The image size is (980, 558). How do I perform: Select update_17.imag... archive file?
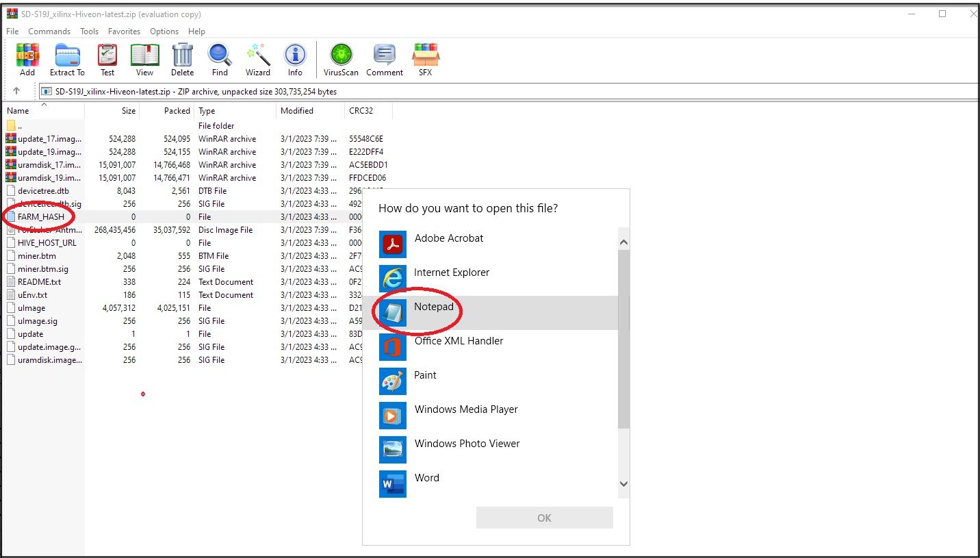pos(44,138)
